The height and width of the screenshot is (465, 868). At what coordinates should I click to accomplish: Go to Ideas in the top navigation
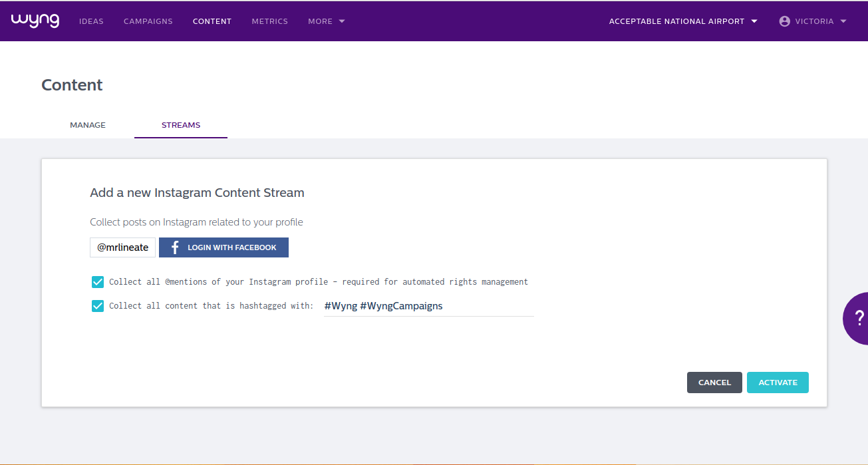pyautogui.click(x=91, y=21)
